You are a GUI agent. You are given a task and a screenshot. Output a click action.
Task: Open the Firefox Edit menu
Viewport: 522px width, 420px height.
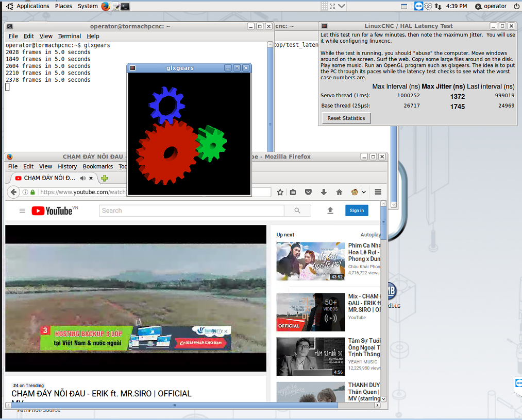(x=28, y=167)
